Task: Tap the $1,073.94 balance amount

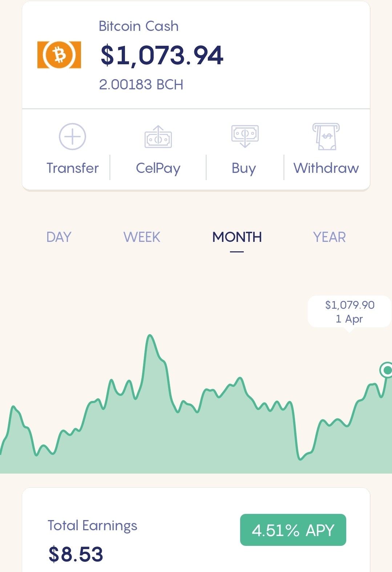Action: [x=162, y=55]
